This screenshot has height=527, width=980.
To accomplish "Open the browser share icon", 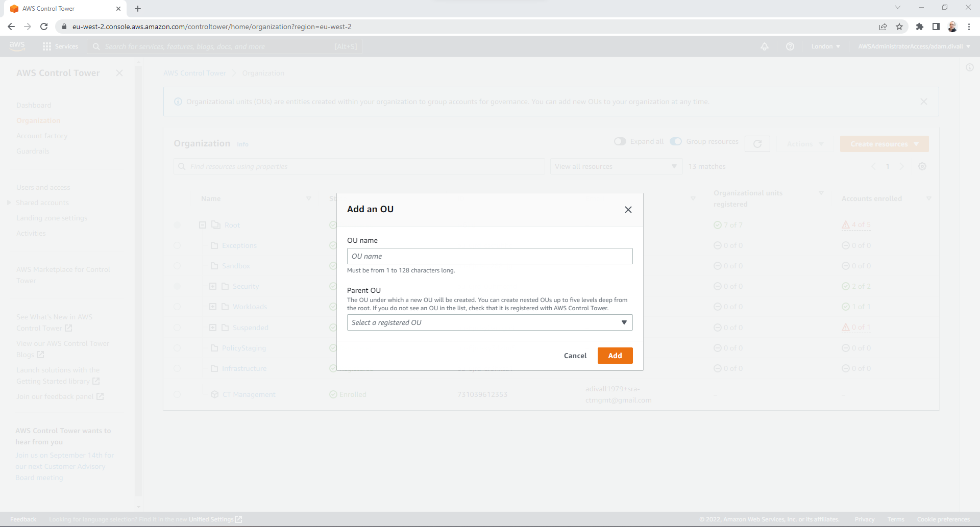I will [883, 27].
